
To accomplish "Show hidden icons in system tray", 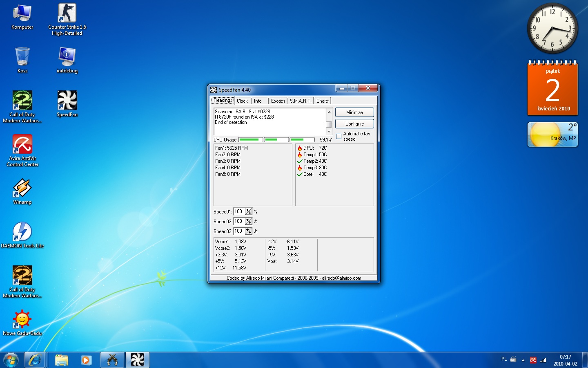I will [523, 360].
